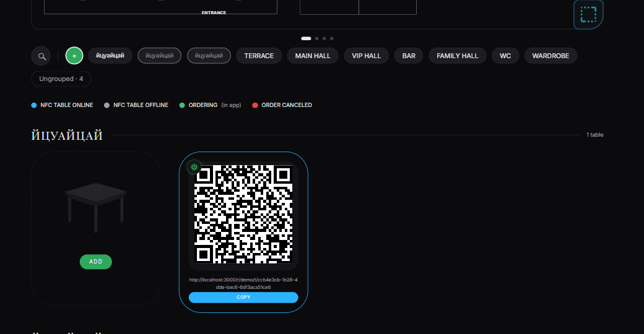Click the ЙЦУАЙЦАЙ section heading

tap(67, 135)
